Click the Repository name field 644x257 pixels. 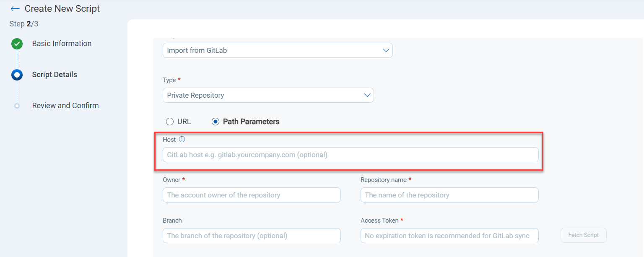[x=449, y=195]
